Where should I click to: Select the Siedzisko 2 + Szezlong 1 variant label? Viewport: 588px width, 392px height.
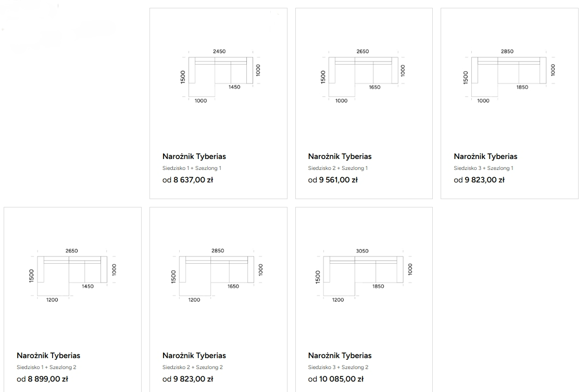point(338,168)
